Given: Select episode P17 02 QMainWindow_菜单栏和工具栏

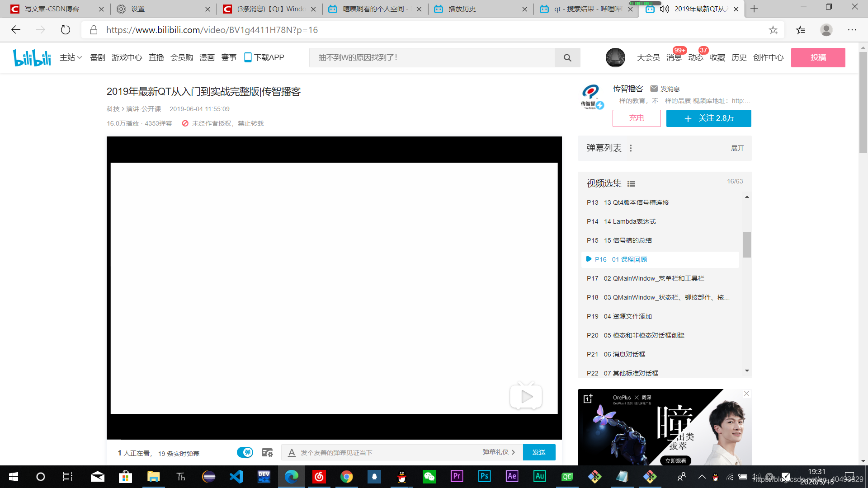Looking at the screenshot, I should pos(646,278).
